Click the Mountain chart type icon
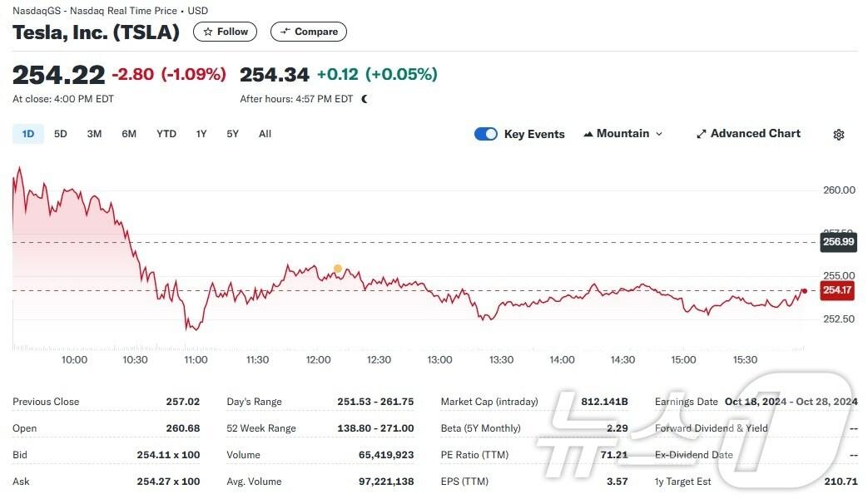868x504 pixels. tap(588, 134)
